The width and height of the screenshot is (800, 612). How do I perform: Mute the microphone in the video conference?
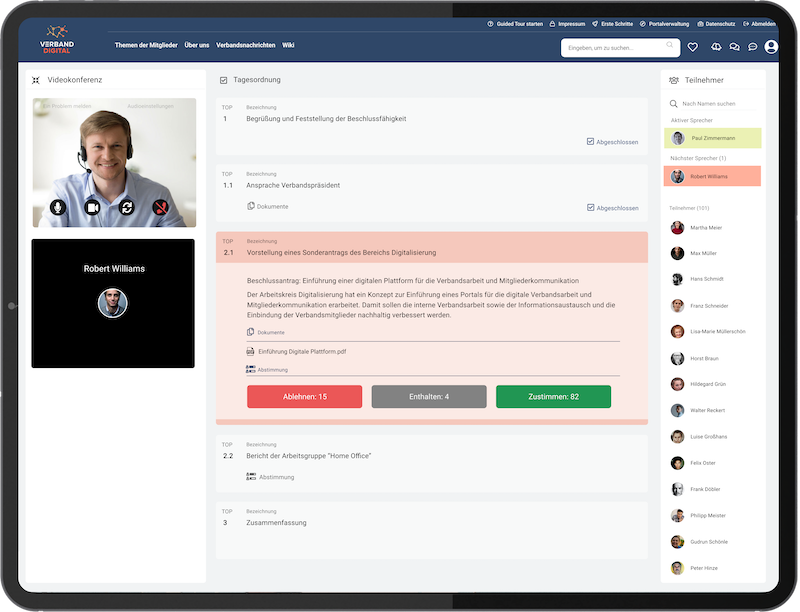point(59,208)
